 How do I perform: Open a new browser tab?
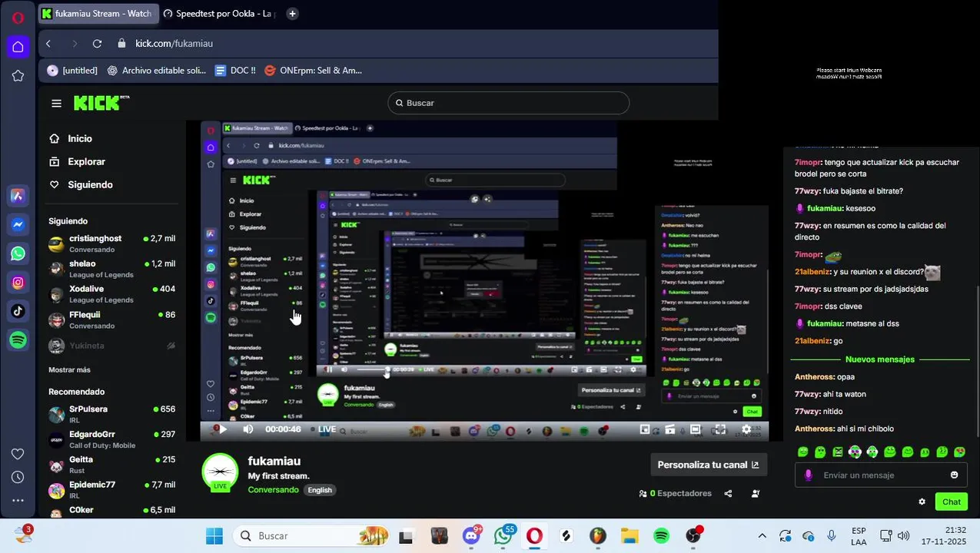(x=292, y=14)
